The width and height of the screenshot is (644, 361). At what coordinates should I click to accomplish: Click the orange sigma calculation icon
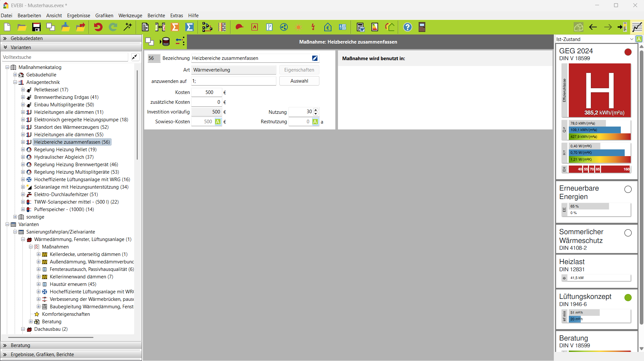(175, 27)
